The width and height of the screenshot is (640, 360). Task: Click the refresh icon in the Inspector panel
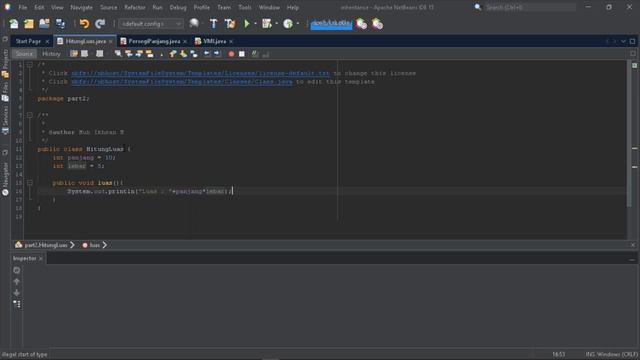tap(17, 270)
